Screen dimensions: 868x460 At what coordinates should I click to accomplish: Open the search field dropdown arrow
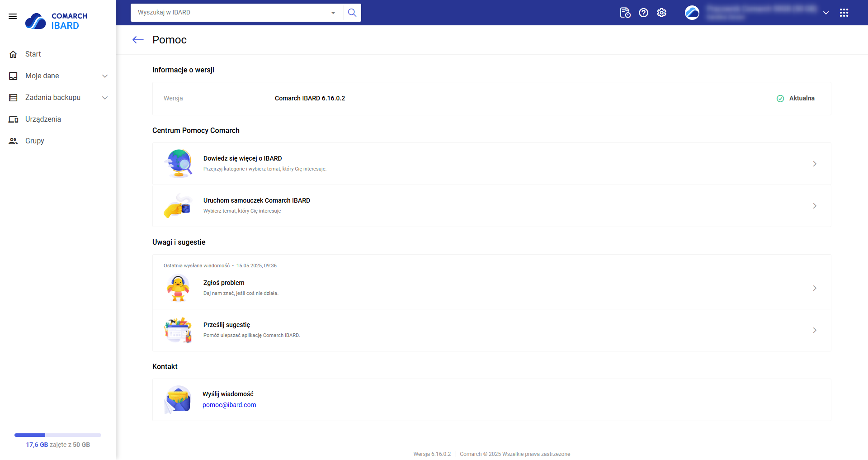pyautogui.click(x=333, y=13)
